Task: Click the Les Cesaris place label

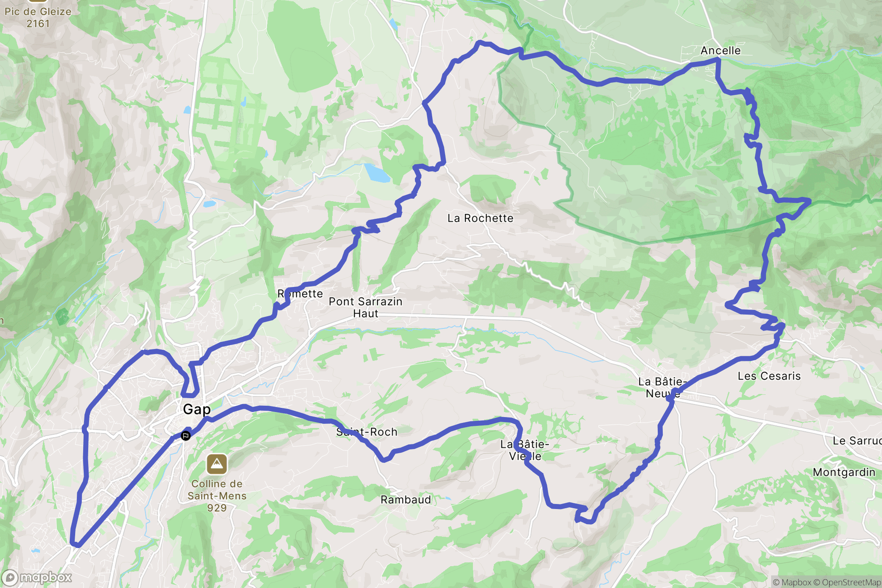Action: click(769, 376)
